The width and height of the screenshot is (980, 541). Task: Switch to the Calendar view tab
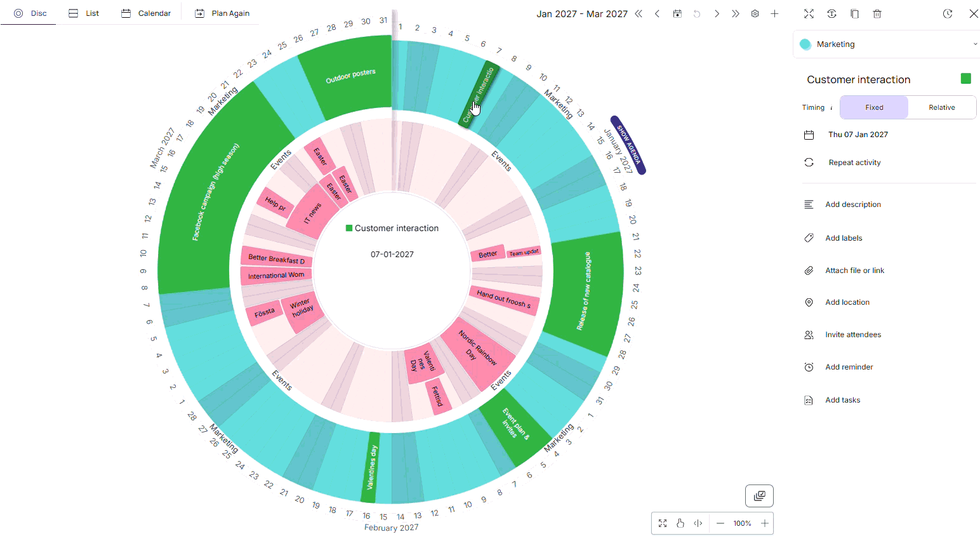(146, 13)
